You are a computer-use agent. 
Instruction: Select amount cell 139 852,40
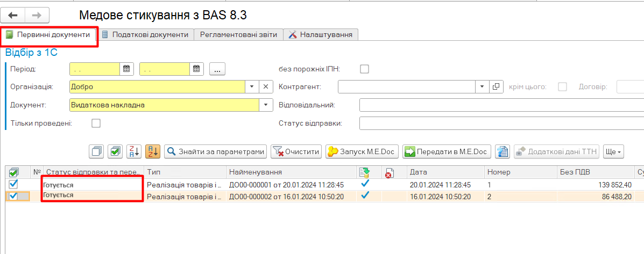click(x=595, y=184)
